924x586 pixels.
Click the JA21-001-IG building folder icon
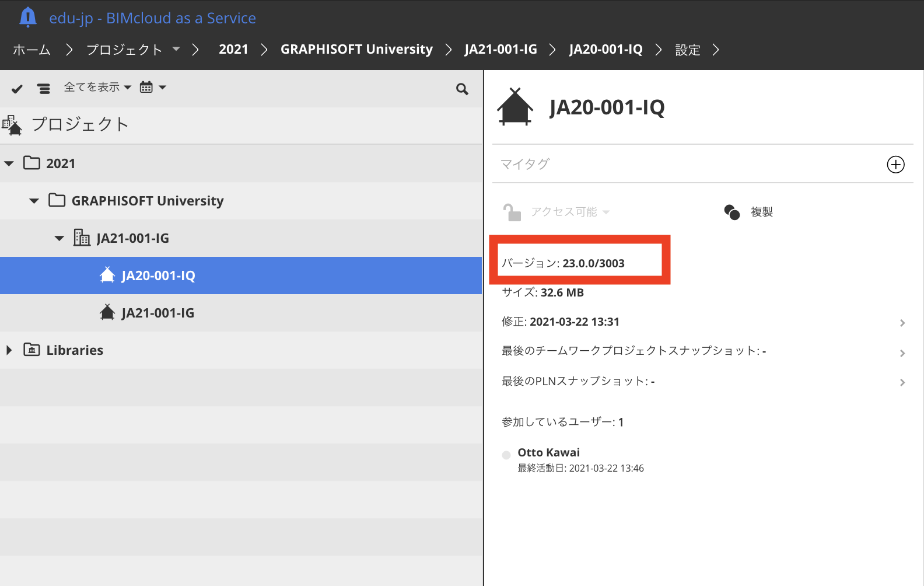point(82,238)
